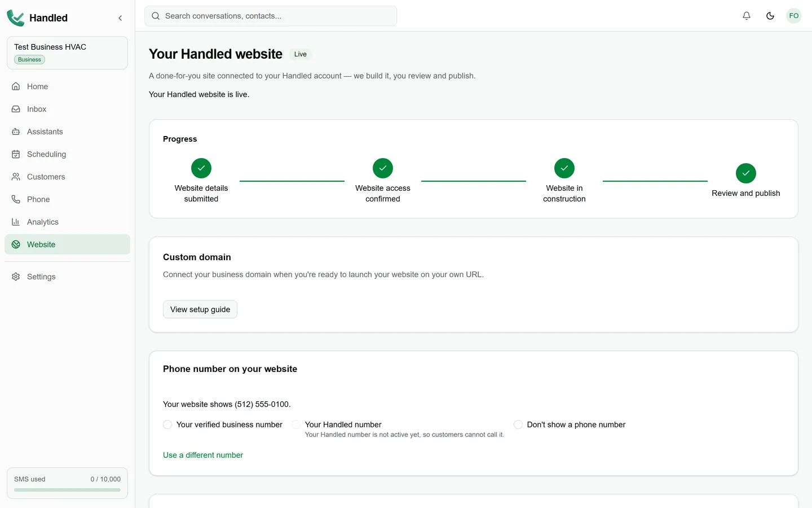Click the Analytics bar chart icon
This screenshot has height=508, width=812.
pos(16,222)
